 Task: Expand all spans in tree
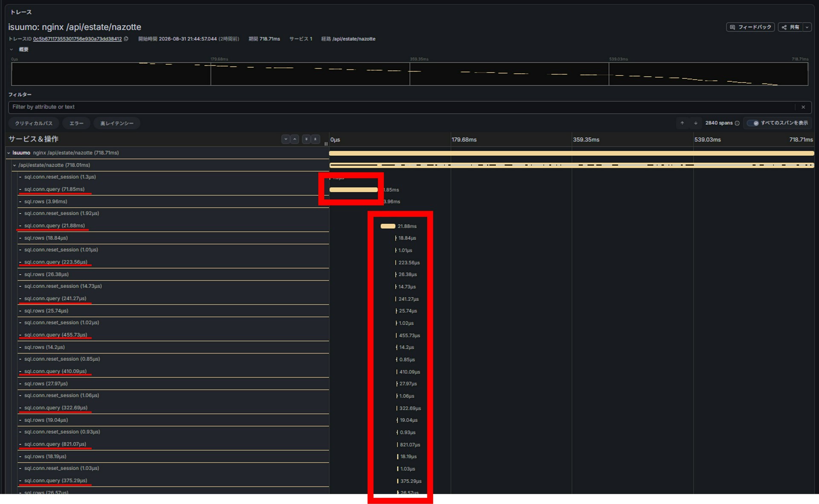(x=306, y=139)
